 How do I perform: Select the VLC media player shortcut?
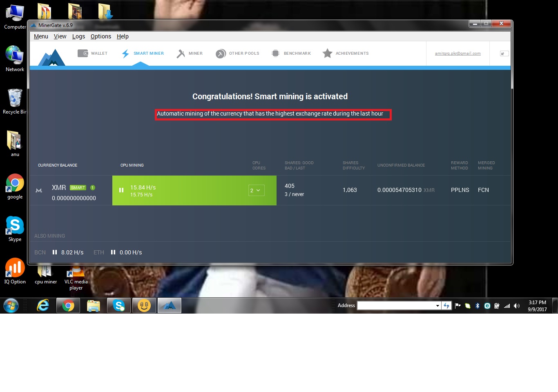(x=76, y=278)
